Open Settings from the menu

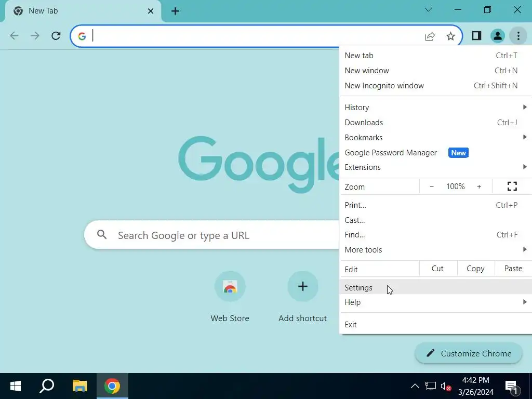click(x=436, y=288)
